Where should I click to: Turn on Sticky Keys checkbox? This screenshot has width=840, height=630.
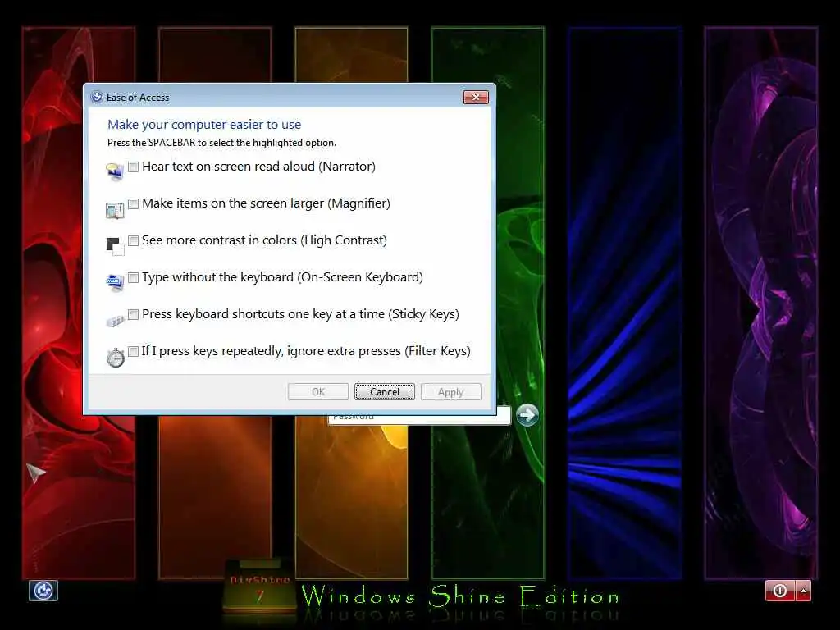click(134, 314)
